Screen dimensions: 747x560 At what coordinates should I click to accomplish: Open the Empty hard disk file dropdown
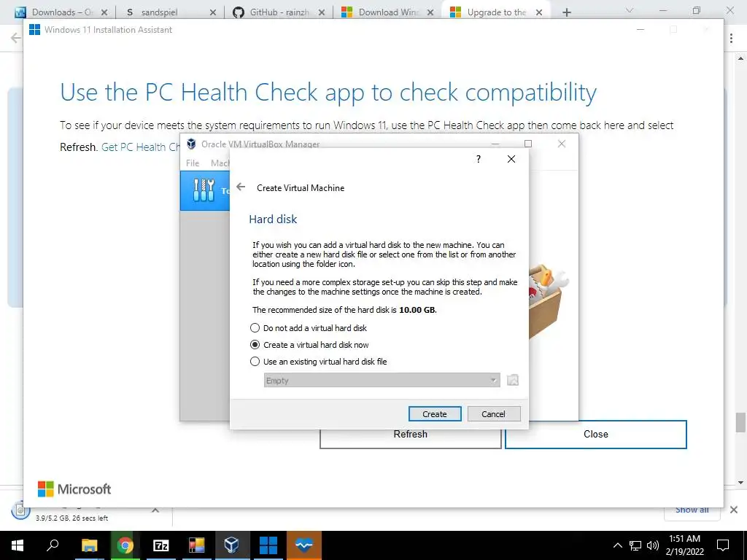382,380
